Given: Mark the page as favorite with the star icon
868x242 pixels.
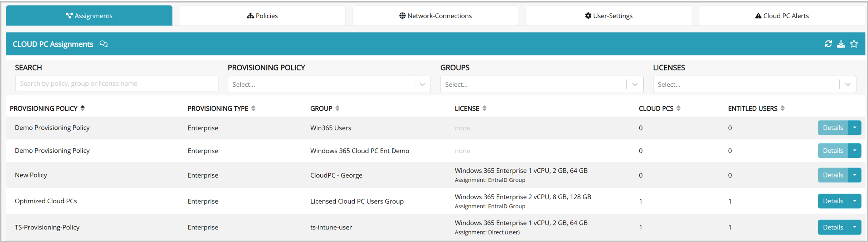Looking at the screenshot, I should coord(854,44).
